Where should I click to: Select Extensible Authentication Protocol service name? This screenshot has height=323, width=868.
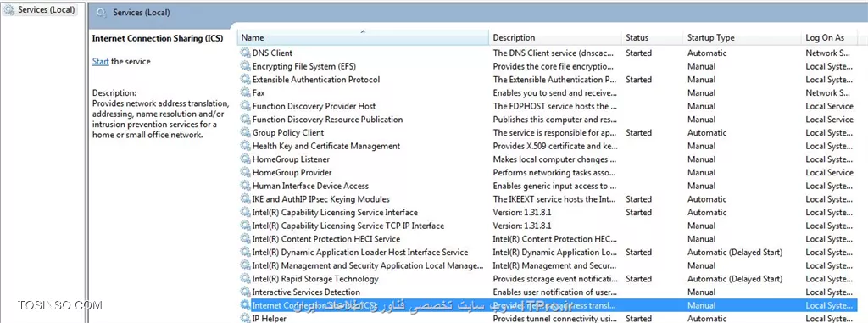pyautogui.click(x=316, y=80)
